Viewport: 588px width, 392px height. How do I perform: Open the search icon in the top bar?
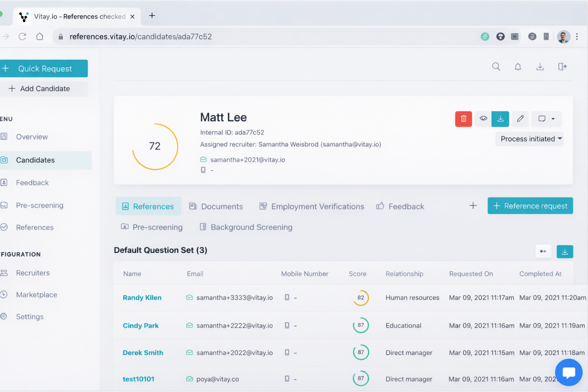click(496, 67)
